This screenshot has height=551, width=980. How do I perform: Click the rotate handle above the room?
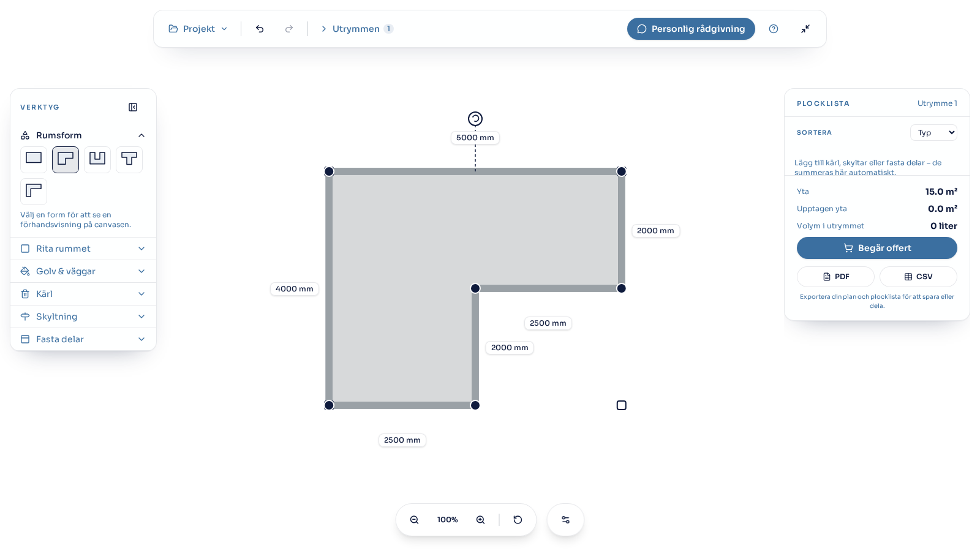click(475, 119)
